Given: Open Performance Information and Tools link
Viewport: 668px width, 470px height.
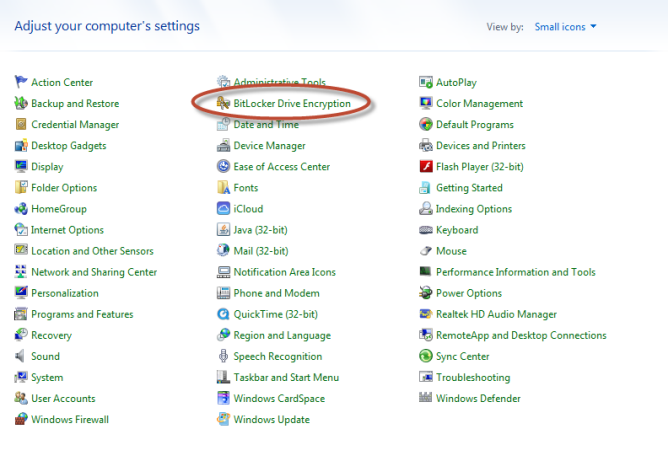Looking at the screenshot, I should pyautogui.click(x=515, y=272).
